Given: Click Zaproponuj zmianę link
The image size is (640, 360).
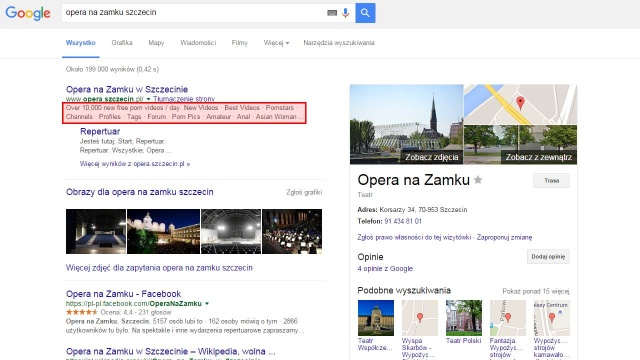Looking at the screenshot, I should click(504, 237).
